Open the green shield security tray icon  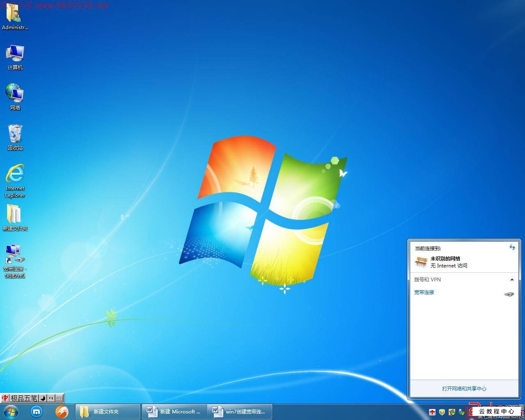coord(442,412)
